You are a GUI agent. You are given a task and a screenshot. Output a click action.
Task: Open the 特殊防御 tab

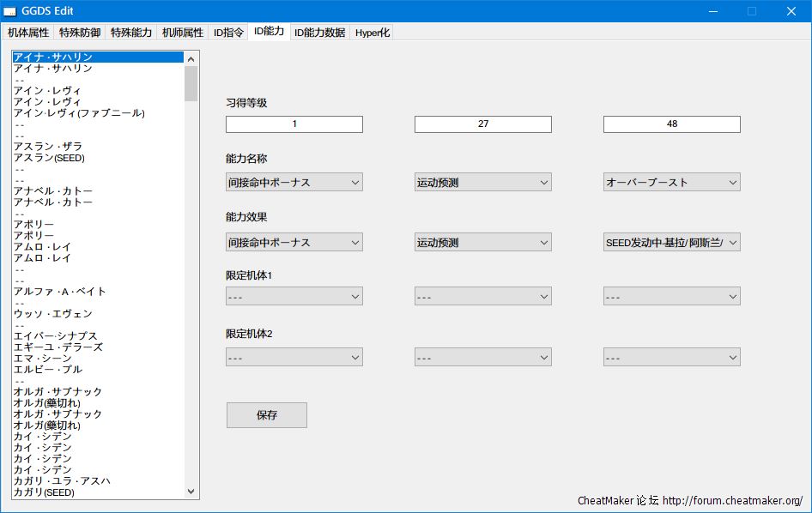point(79,33)
